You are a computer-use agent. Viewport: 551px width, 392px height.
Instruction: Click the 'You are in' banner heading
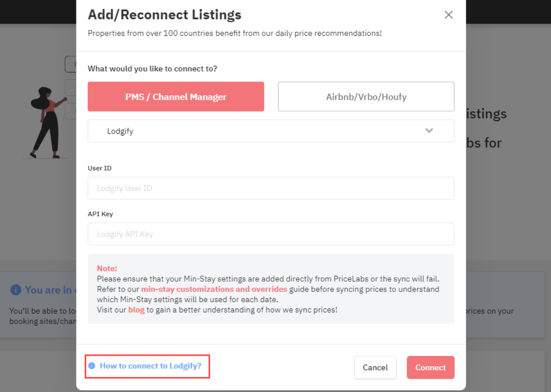tap(49, 290)
